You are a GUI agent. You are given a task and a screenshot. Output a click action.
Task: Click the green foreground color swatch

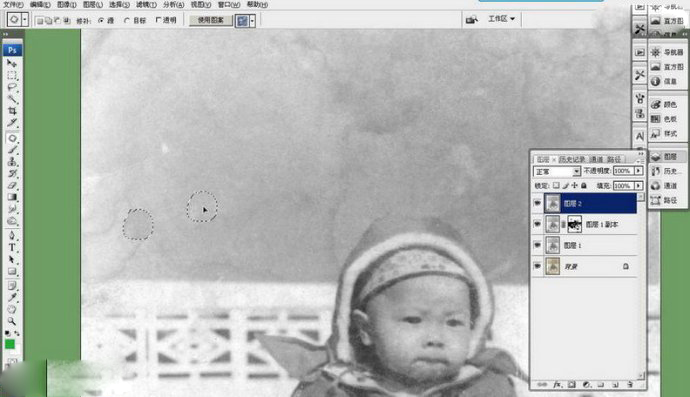[10, 345]
